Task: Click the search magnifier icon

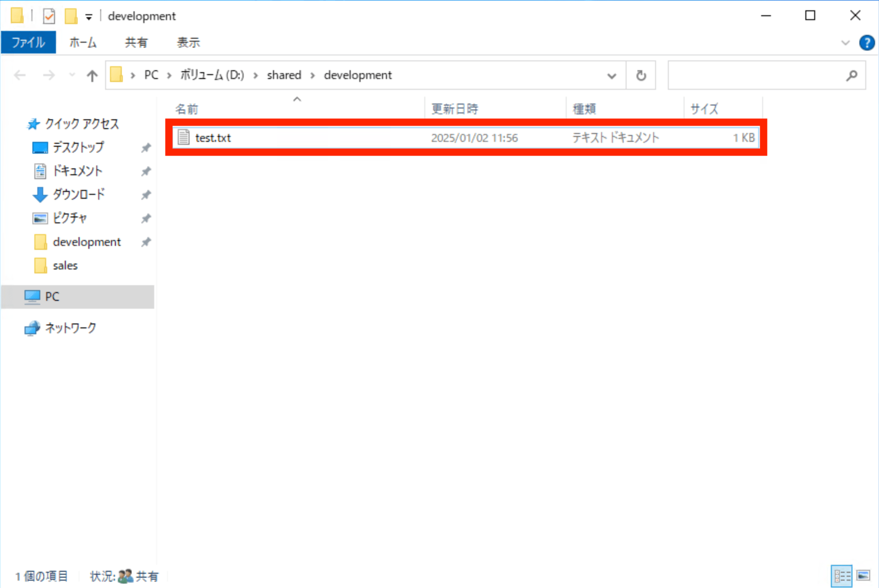Action: 852,76
